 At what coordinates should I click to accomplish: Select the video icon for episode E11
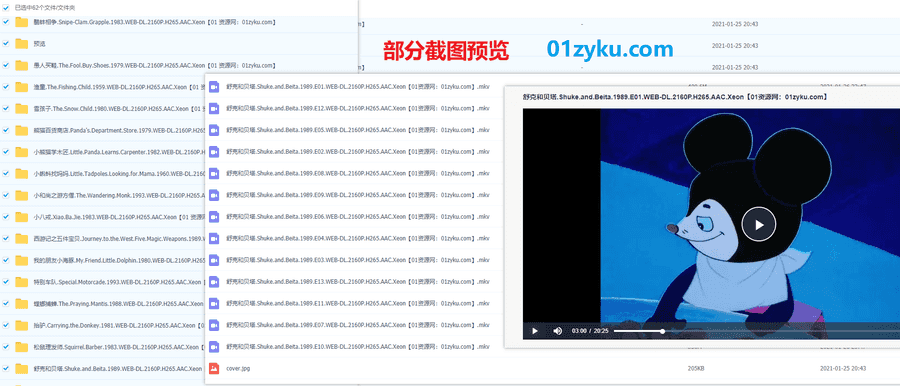point(214,303)
